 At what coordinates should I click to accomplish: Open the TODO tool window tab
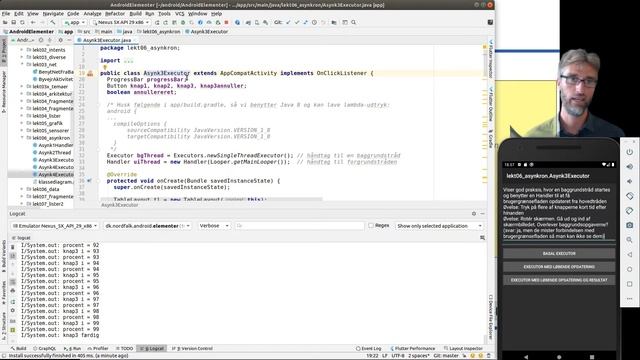125,349
